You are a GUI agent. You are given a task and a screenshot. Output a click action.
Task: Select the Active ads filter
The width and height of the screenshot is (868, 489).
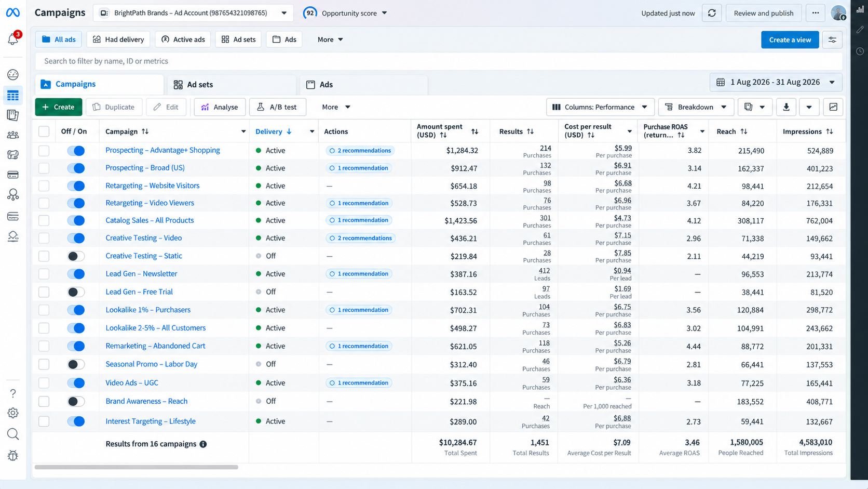click(x=183, y=39)
